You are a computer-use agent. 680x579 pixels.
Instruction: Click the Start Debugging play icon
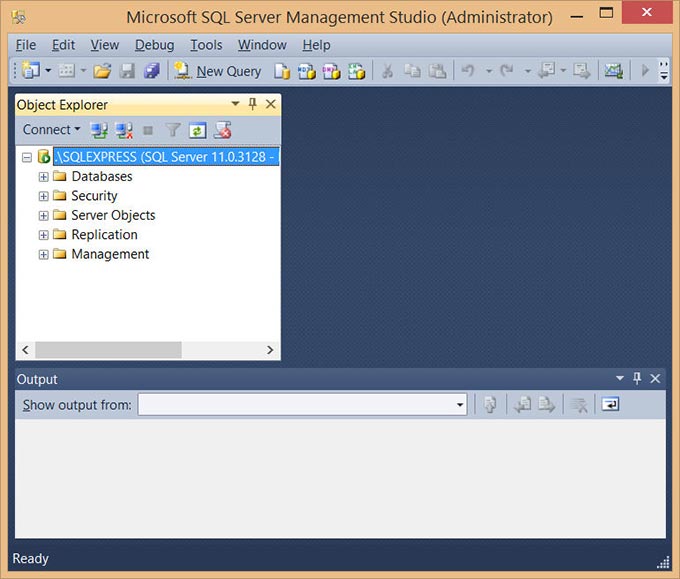(645, 70)
